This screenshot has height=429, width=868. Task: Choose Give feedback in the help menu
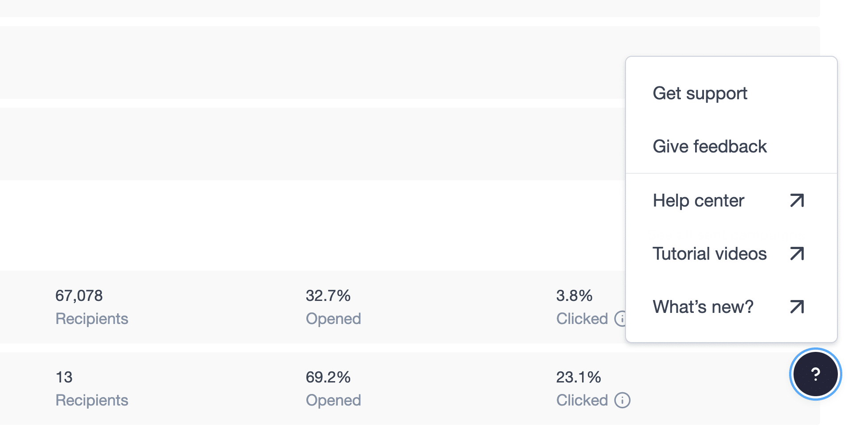coord(709,147)
